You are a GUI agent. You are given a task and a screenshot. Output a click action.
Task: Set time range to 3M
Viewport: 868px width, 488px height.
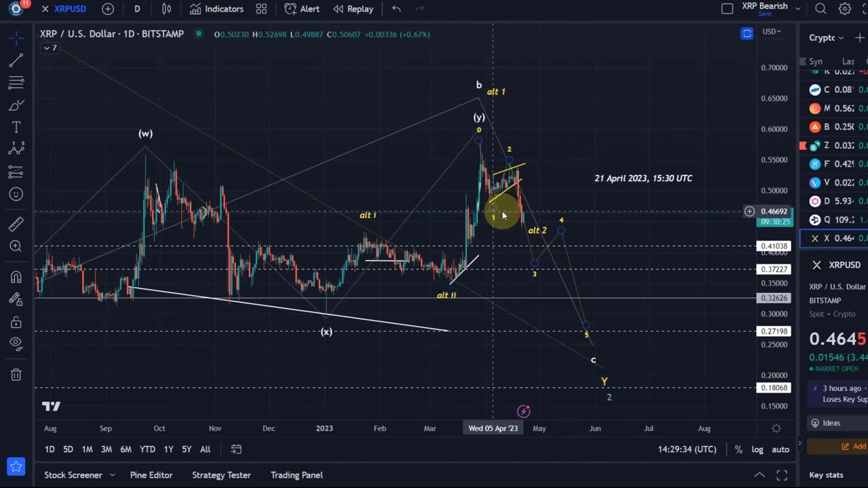[106, 449]
